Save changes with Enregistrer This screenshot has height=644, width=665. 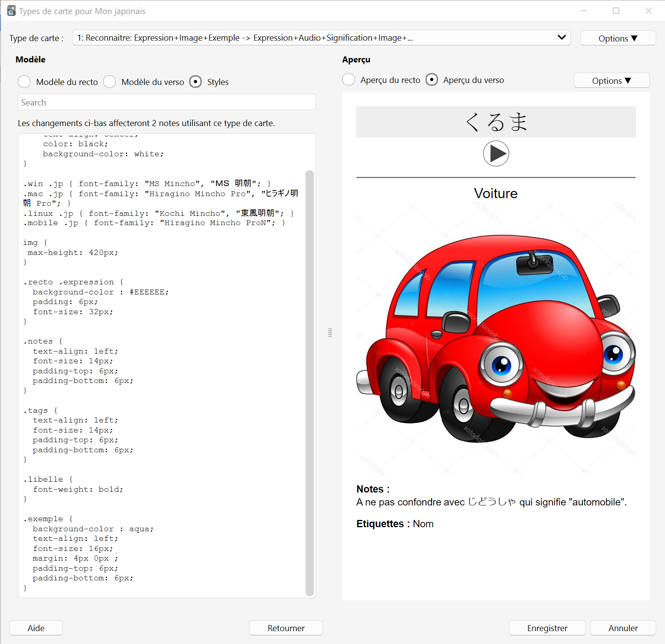547,628
